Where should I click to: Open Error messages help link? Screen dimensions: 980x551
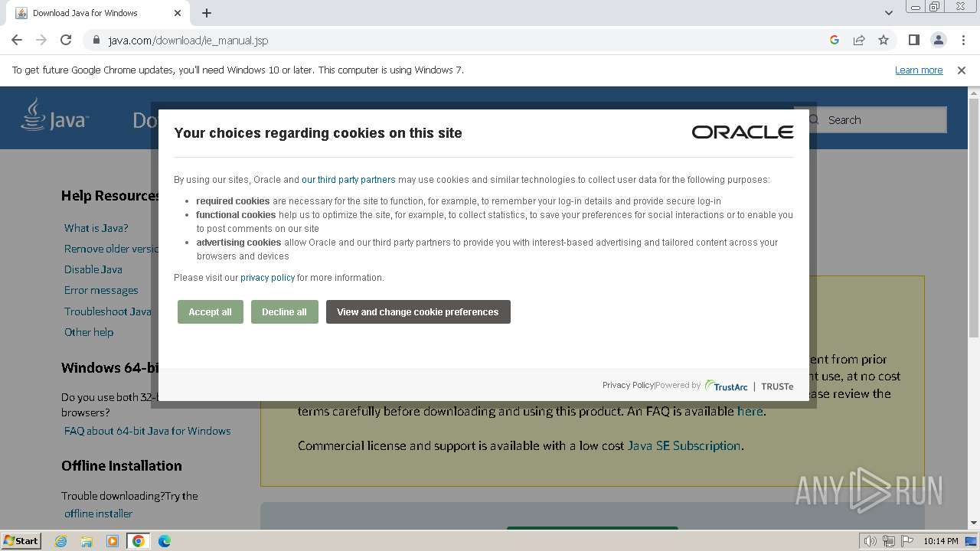pos(101,290)
